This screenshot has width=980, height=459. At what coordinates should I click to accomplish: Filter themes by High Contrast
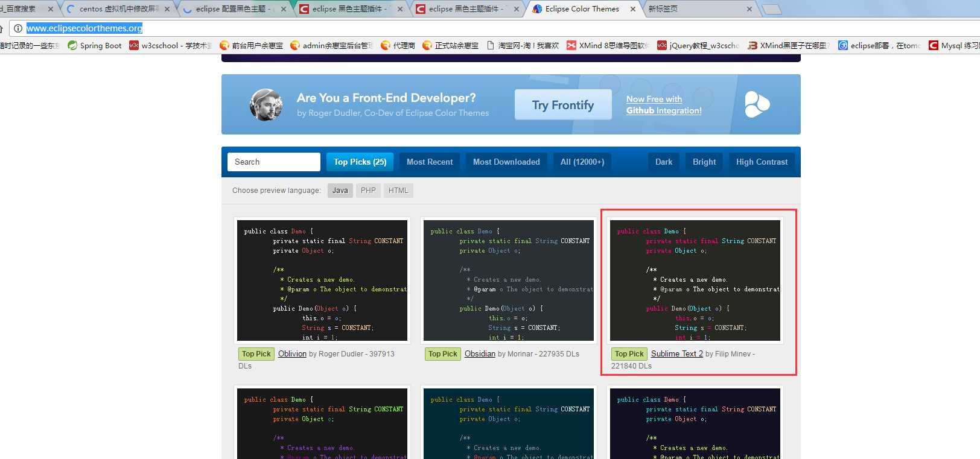pyautogui.click(x=762, y=162)
